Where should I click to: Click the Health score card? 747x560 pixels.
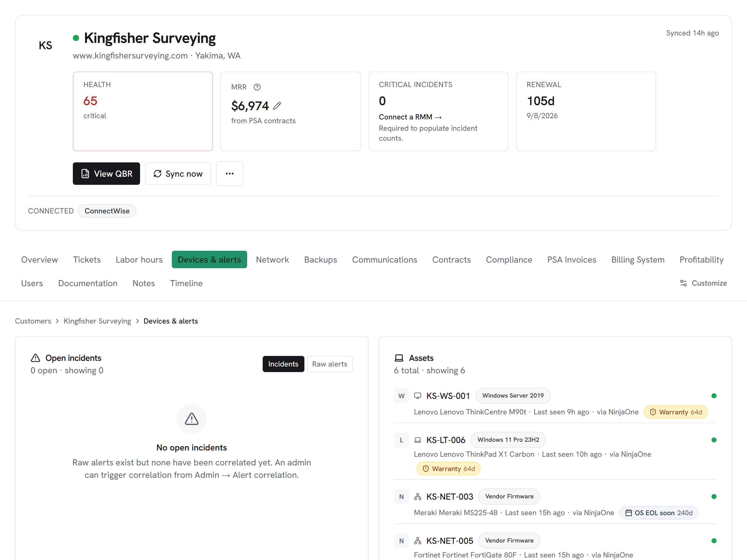coord(143,111)
